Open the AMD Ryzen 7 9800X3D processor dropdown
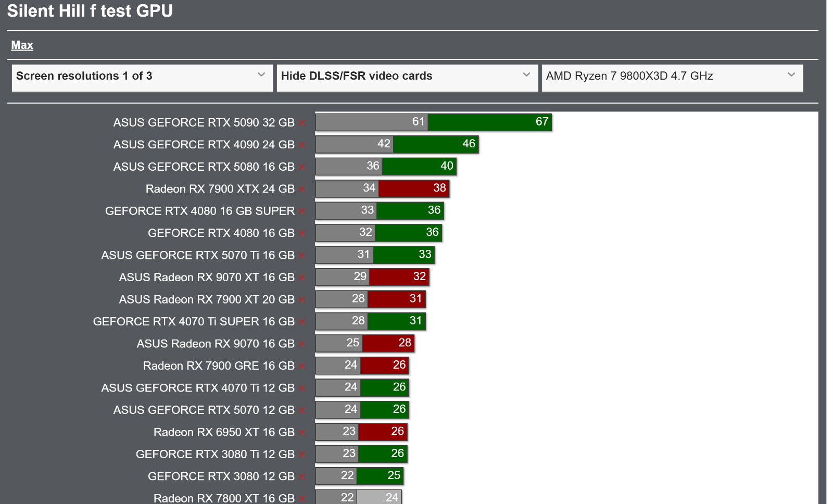The image size is (833, 504). 672,78
